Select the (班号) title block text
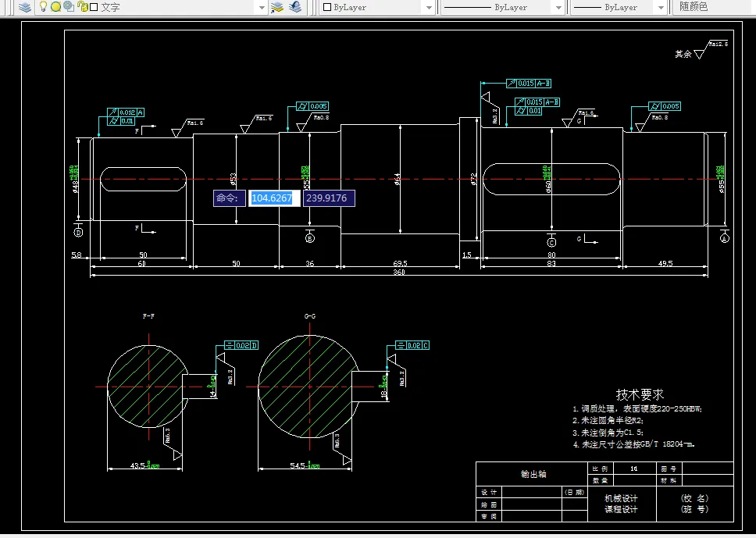 pyautogui.click(x=694, y=509)
